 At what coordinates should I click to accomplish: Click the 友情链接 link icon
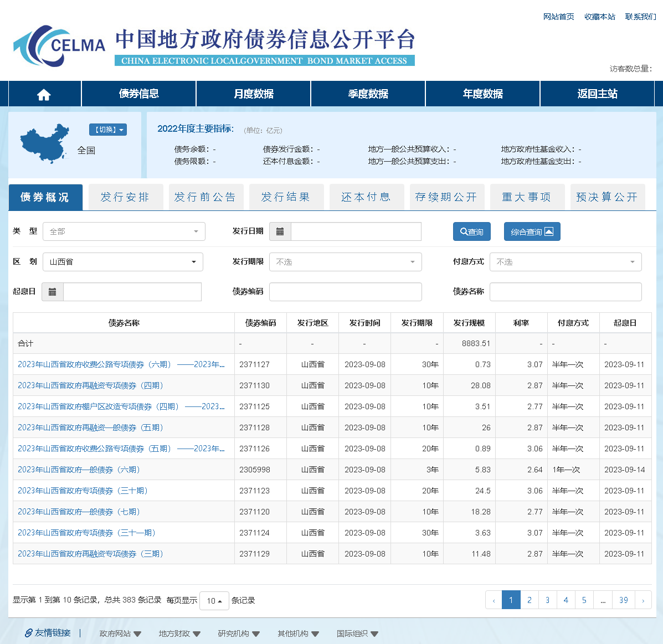28,633
